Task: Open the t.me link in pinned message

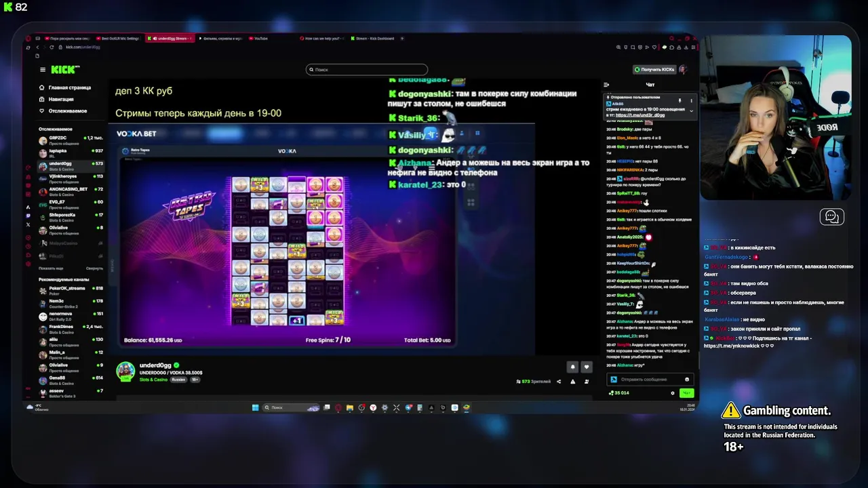Action: click(640, 115)
